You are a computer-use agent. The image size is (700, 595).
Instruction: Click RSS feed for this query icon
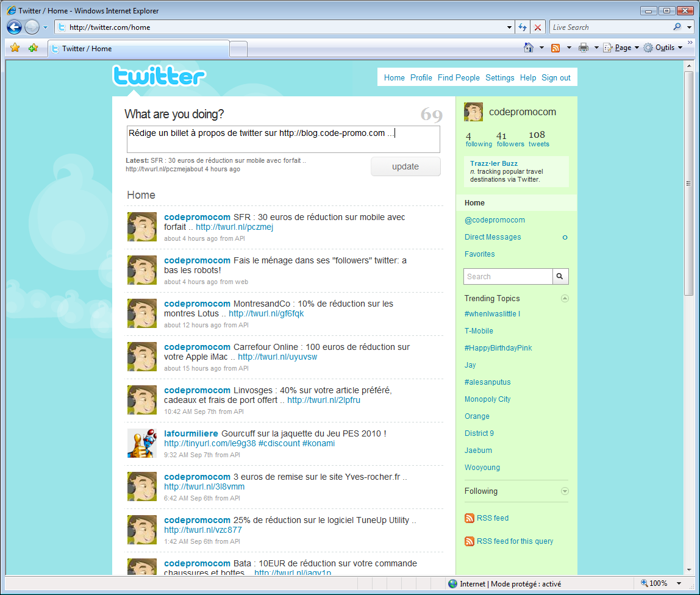469,541
